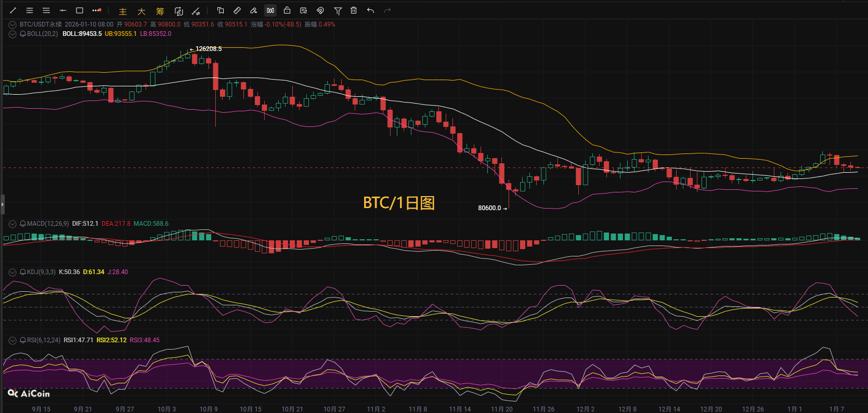
Task: Select the 主 toolbar item
Action: click(x=123, y=11)
